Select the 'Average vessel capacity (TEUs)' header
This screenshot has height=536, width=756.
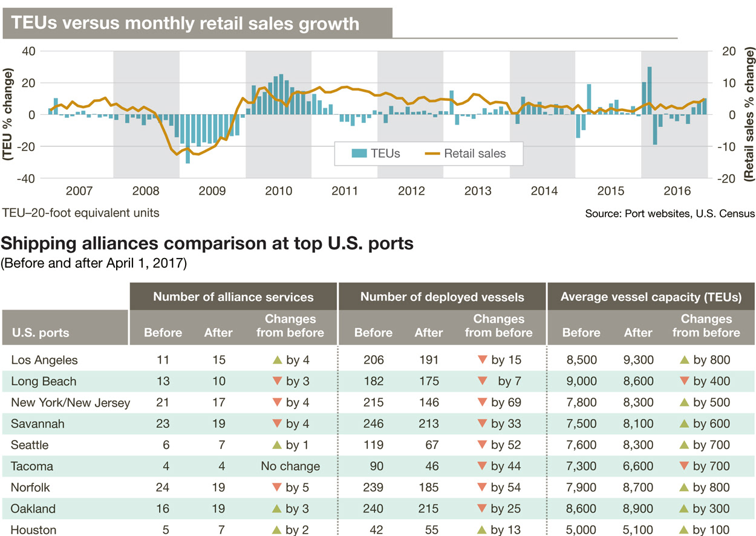coord(651,297)
